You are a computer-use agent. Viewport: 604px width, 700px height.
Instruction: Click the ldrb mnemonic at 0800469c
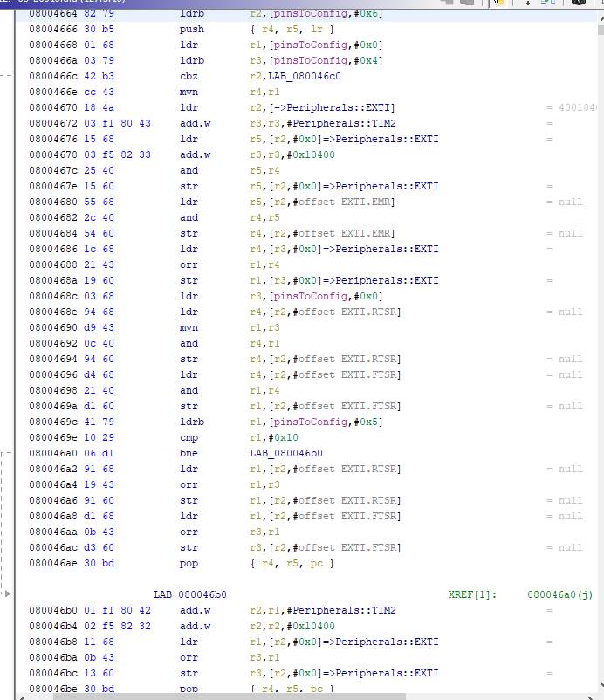192,422
